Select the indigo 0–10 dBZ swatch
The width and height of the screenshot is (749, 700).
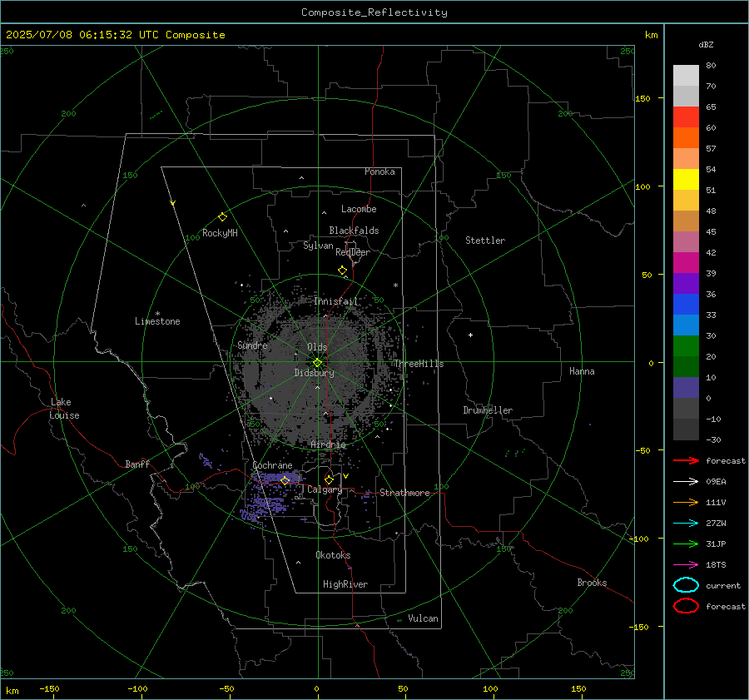(686, 388)
